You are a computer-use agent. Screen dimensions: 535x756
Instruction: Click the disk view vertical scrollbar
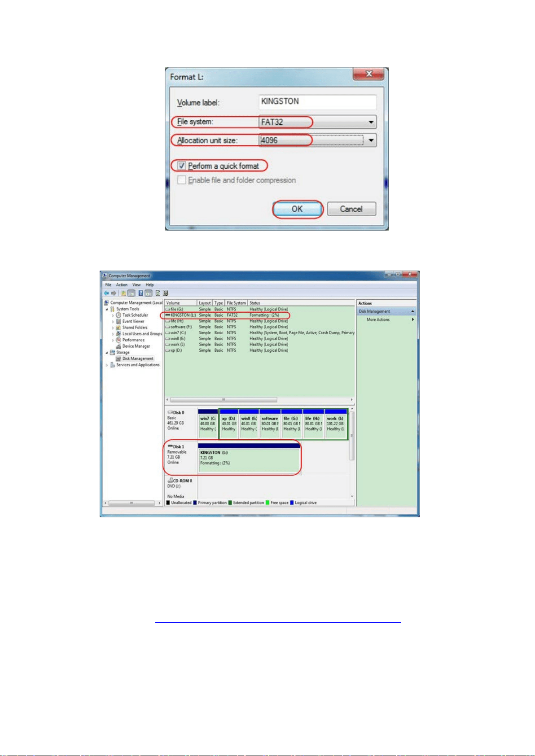coord(352,435)
